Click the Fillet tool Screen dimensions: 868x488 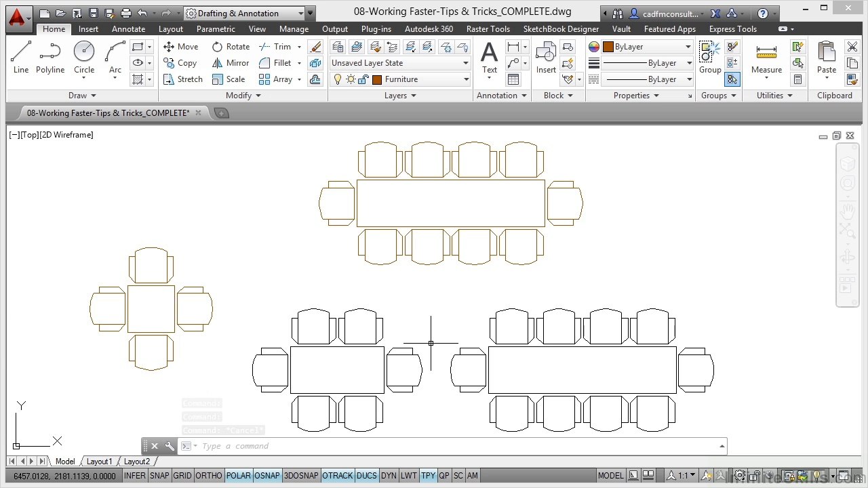click(x=275, y=63)
